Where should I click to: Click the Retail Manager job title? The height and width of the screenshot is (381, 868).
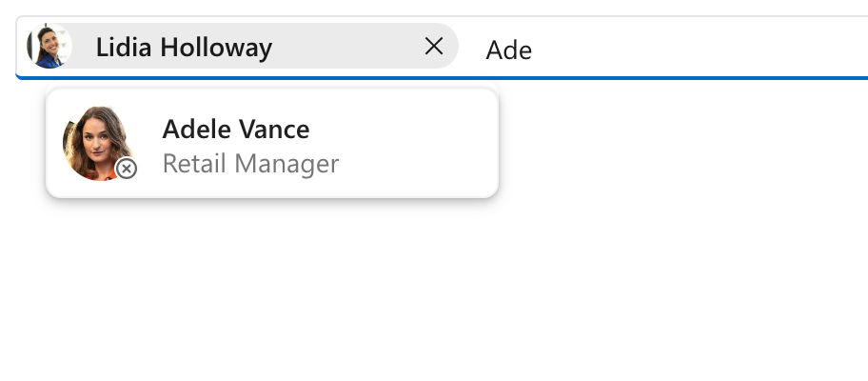pyautogui.click(x=250, y=164)
